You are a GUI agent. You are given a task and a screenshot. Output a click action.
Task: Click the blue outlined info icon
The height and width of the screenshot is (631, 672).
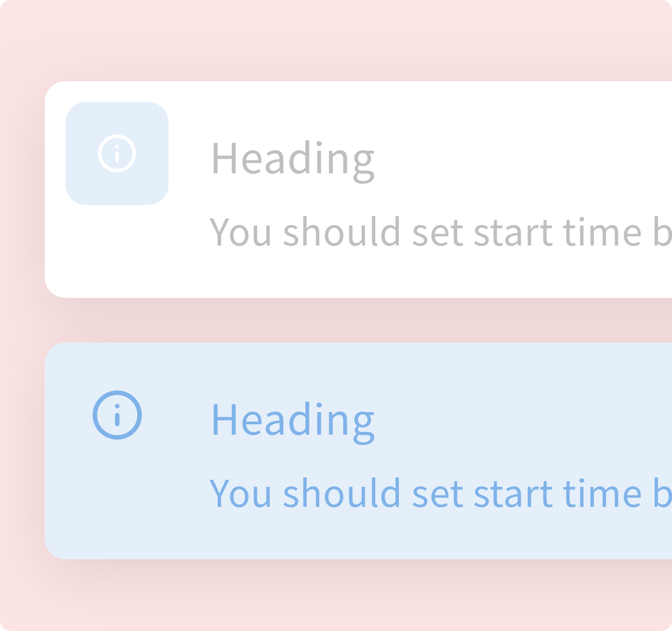tap(117, 415)
